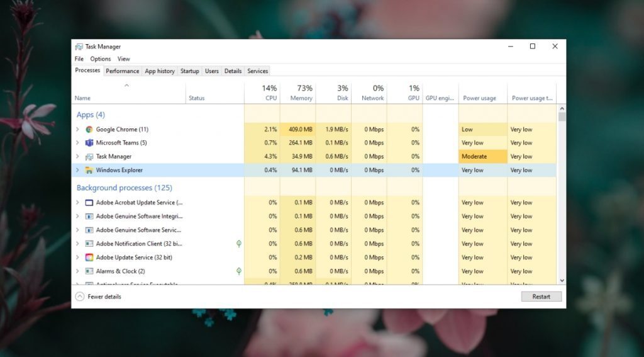Sort by the Memory column header
This screenshot has width=644, height=357.
pyautogui.click(x=297, y=93)
